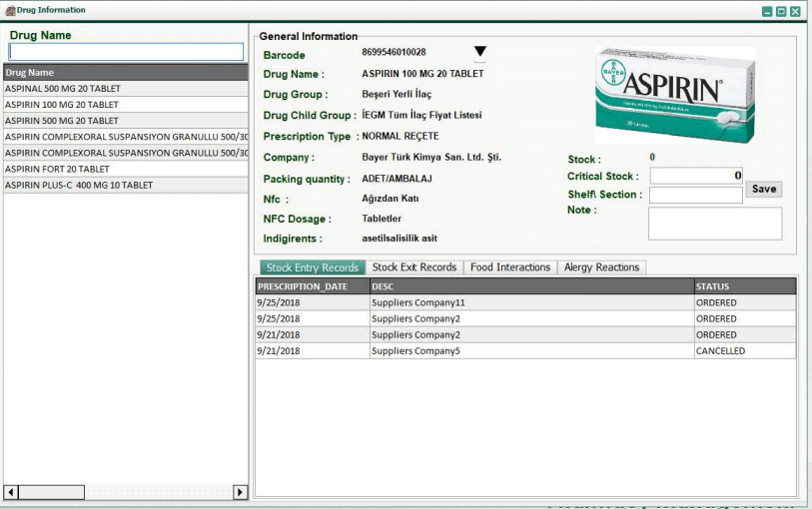Click the Aspirin product image
Viewport: 812px width, 509px height.
675,95
